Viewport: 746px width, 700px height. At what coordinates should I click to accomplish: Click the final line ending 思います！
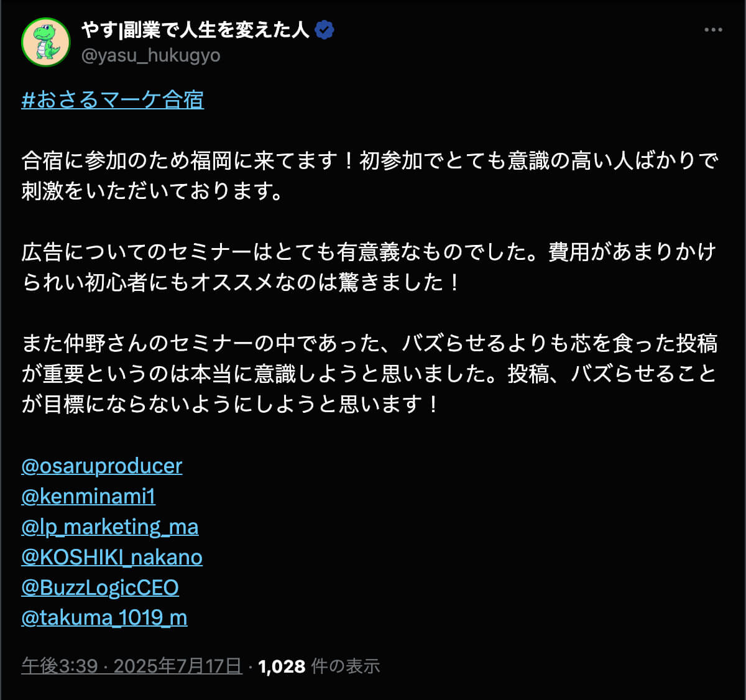click(x=230, y=405)
